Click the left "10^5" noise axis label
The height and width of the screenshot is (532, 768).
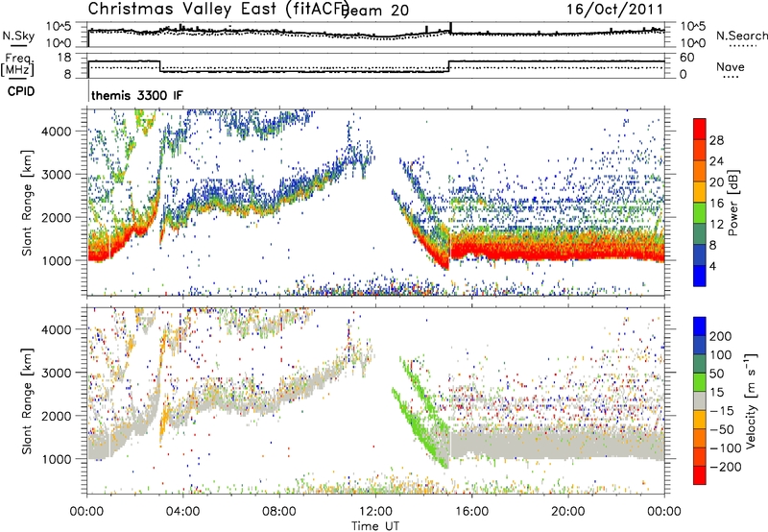(59, 27)
